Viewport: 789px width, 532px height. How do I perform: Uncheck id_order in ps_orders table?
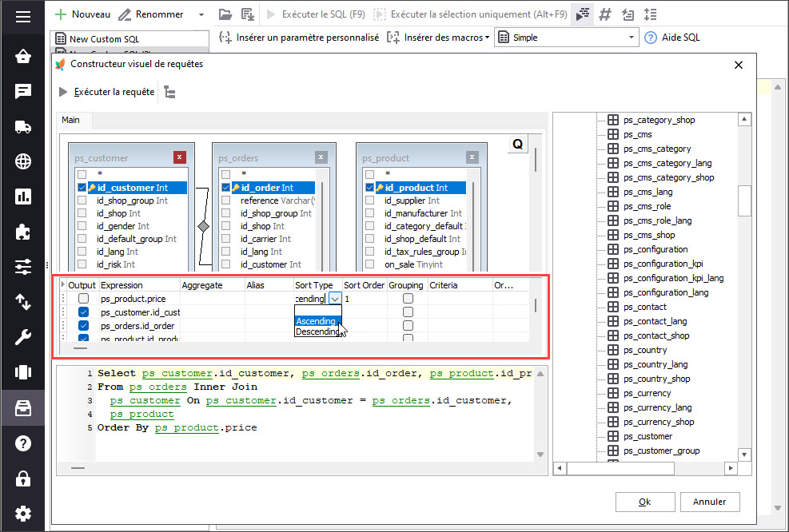226,188
